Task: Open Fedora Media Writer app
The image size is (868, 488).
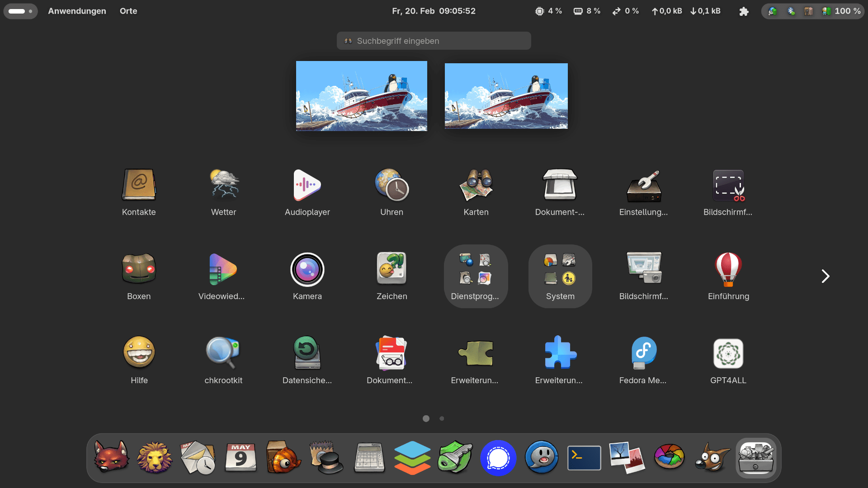Action: click(643, 354)
